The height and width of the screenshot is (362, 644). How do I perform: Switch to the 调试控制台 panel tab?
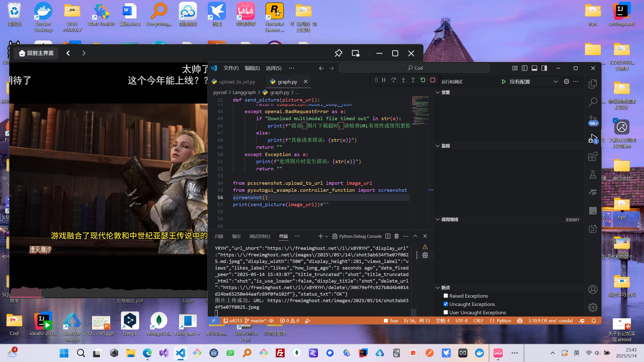pyautogui.click(x=260, y=236)
